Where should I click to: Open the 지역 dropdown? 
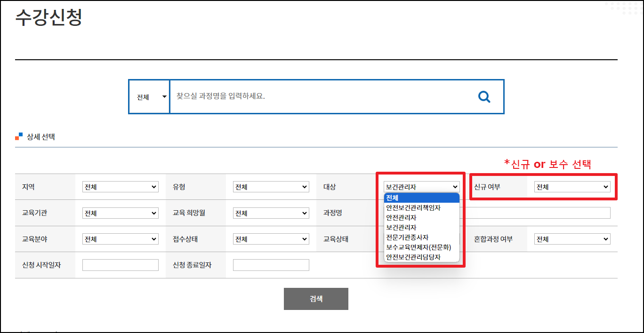(x=121, y=187)
